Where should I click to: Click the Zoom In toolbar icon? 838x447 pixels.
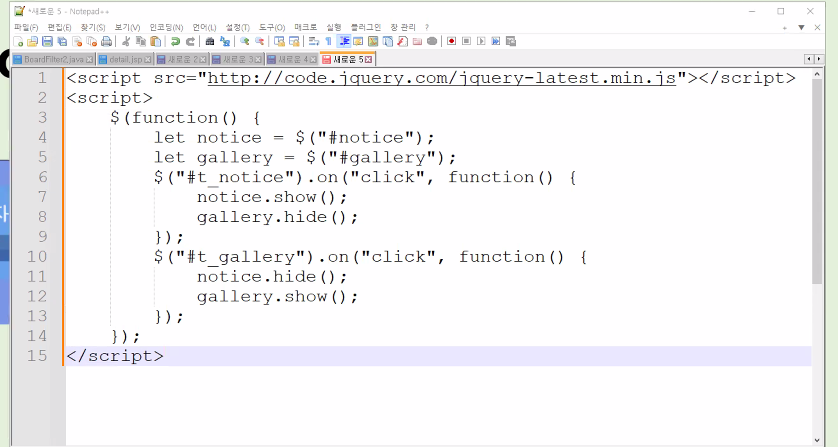[x=245, y=41]
